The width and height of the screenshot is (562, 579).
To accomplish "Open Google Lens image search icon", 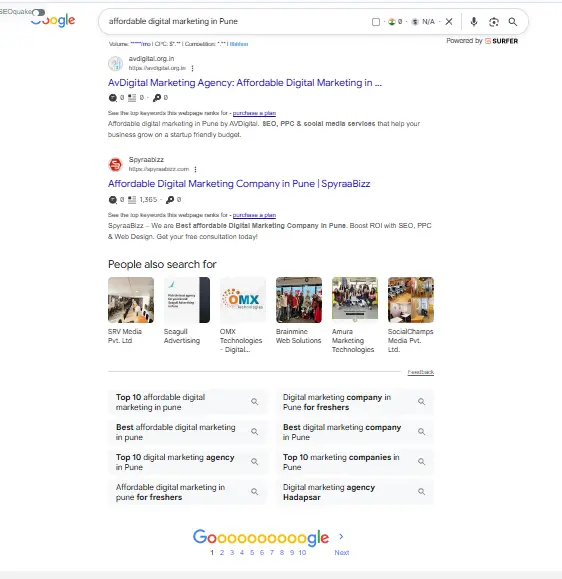I will (x=494, y=22).
